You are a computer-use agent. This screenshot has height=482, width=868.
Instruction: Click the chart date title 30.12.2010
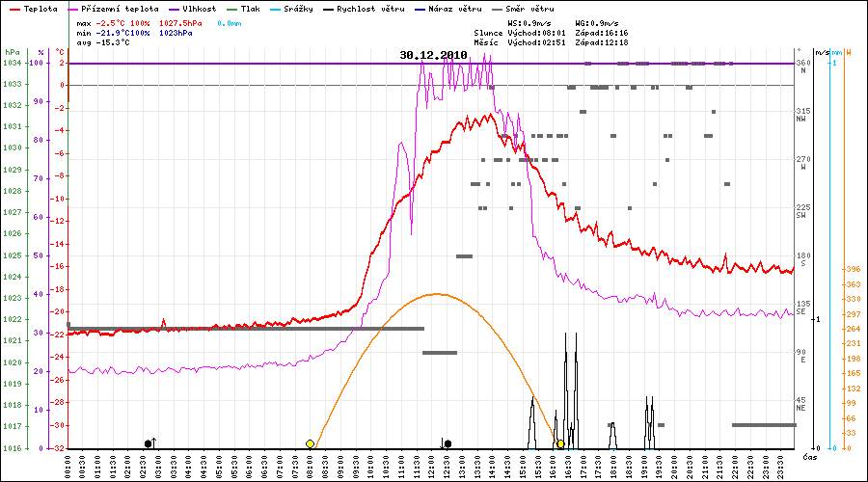coord(433,55)
